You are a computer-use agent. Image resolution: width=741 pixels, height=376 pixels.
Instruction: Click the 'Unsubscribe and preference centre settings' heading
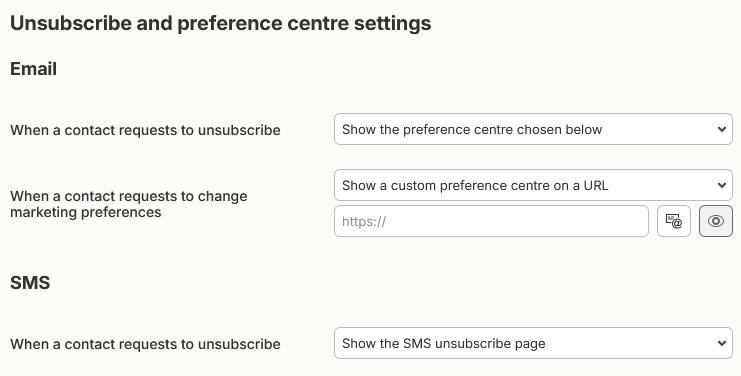(221, 23)
